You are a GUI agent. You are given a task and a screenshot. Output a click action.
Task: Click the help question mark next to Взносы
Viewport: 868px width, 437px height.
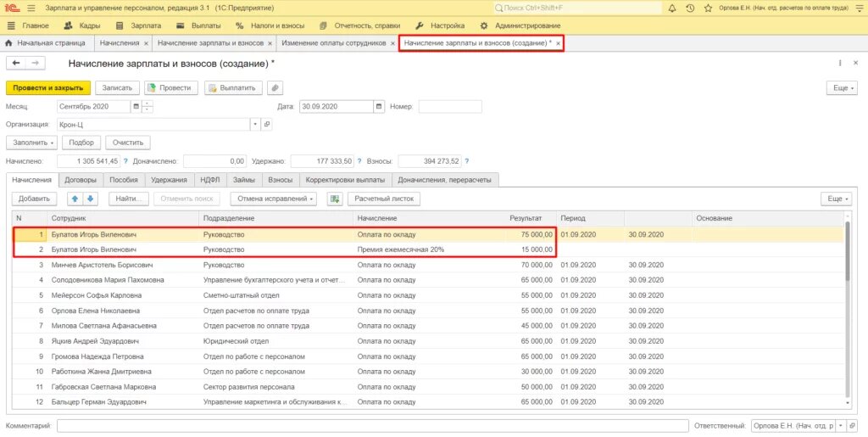tap(467, 161)
